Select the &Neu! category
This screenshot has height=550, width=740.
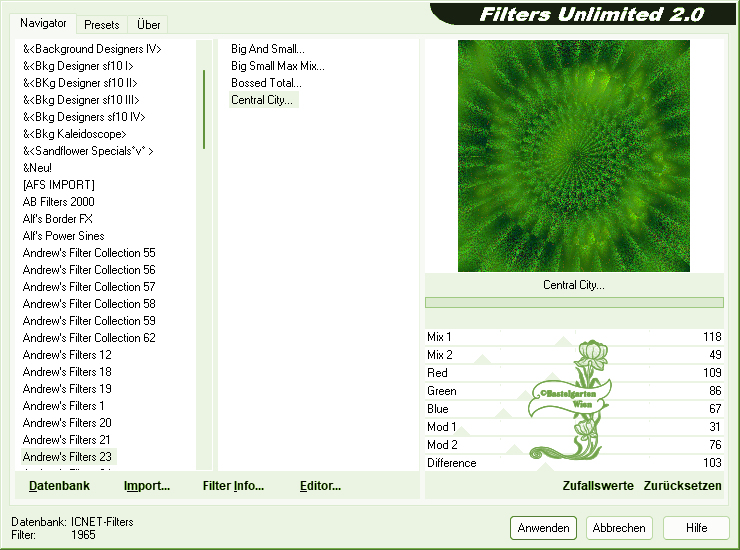[37, 168]
